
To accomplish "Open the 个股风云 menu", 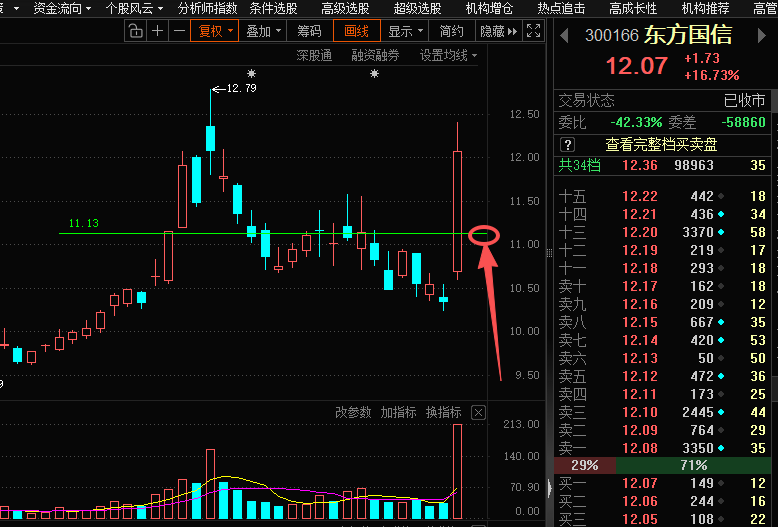I will 134,8.
